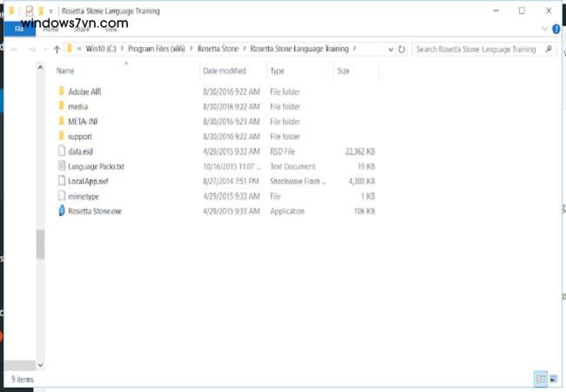Open the View ribbon tab
The width and height of the screenshot is (566, 392).
pos(111,28)
